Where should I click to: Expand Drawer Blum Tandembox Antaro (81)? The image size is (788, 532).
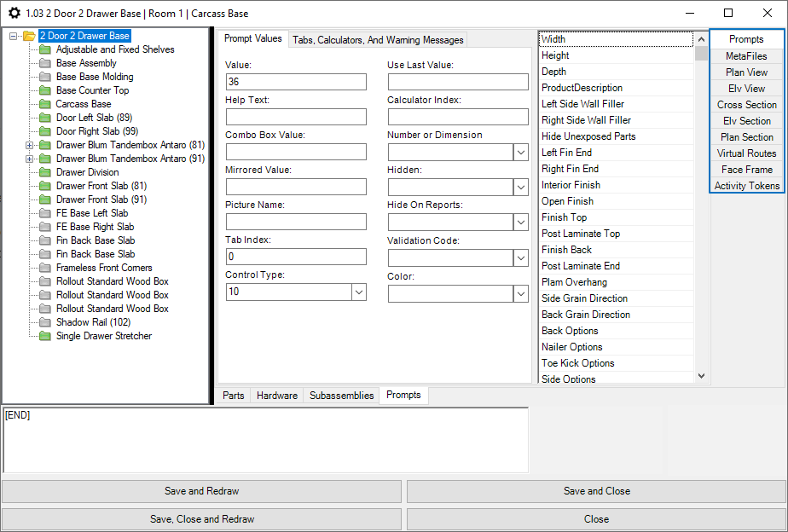tap(30, 145)
